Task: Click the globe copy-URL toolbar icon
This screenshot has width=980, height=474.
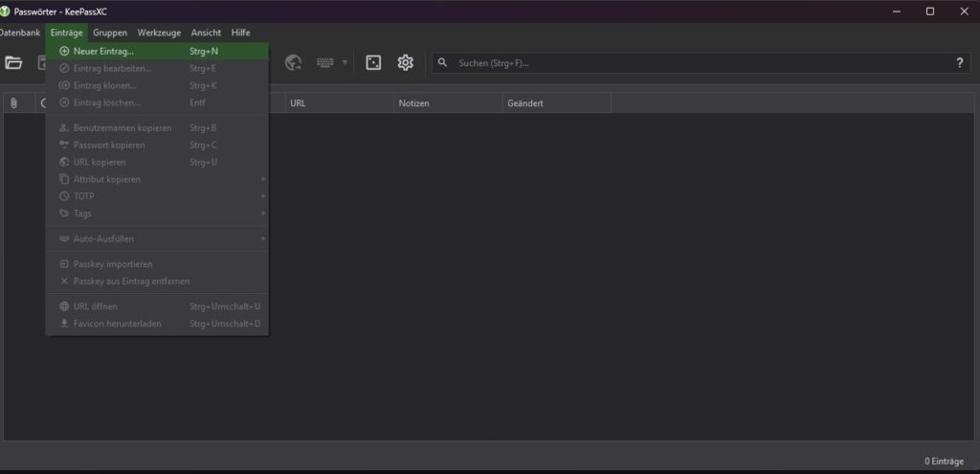Action: pyautogui.click(x=293, y=62)
